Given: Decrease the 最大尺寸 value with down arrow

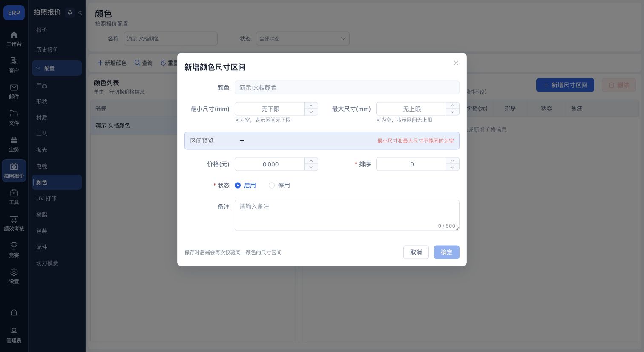Looking at the screenshot, I should 453,112.
